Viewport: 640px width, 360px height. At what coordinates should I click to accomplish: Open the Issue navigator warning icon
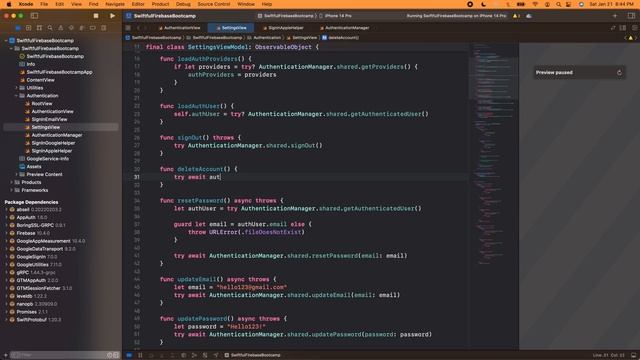click(x=60, y=28)
